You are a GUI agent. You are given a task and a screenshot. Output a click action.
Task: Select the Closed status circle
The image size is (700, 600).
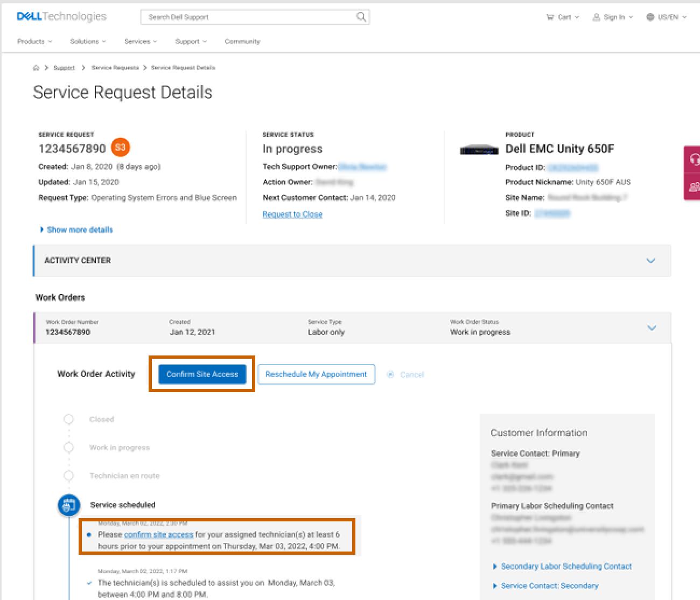(68, 419)
